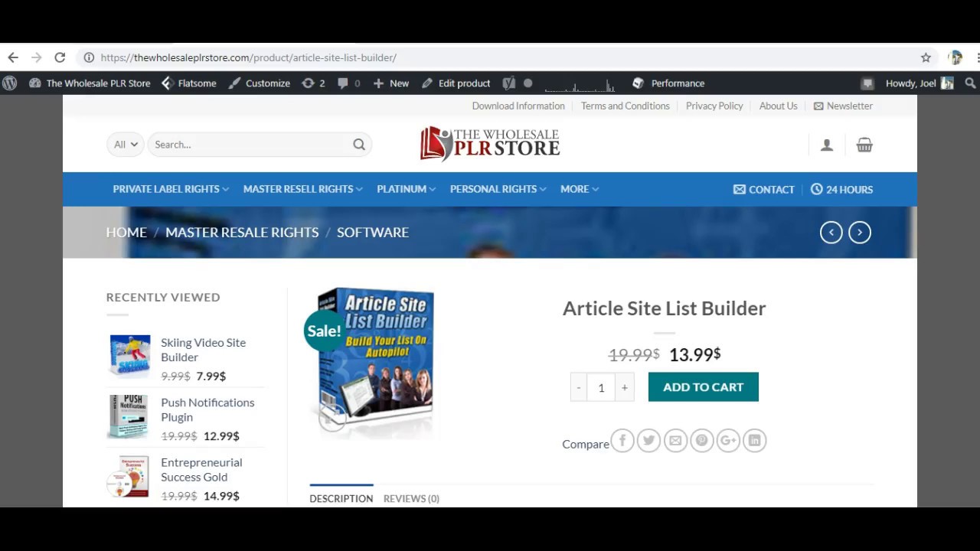The image size is (980, 551).
Task: Click the Compare link
Action: [x=586, y=444]
